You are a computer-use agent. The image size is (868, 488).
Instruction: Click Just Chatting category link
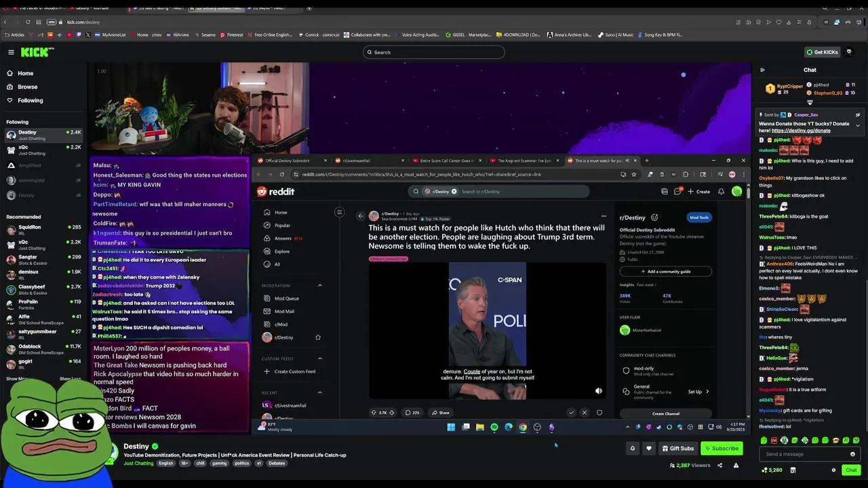138,464
